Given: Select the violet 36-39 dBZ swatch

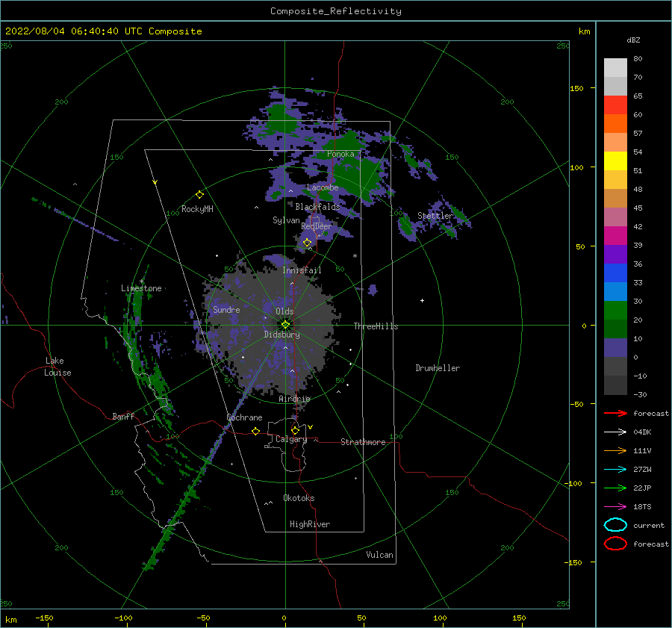Looking at the screenshot, I should pos(615,255).
